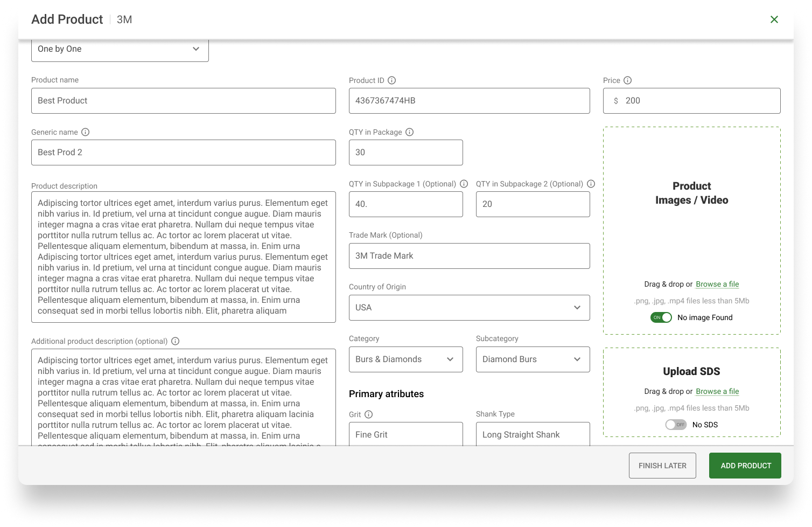Click the ADD PRODUCT button
The image size is (812, 527).
tap(745, 466)
